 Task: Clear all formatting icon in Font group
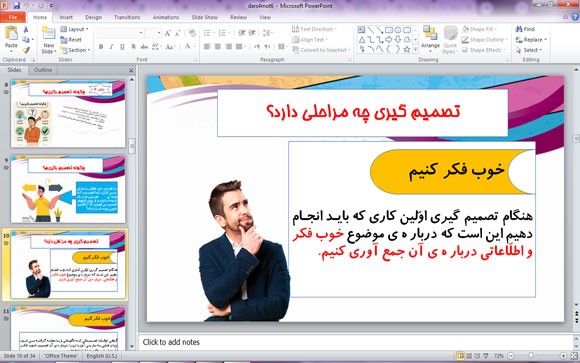pos(192,33)
